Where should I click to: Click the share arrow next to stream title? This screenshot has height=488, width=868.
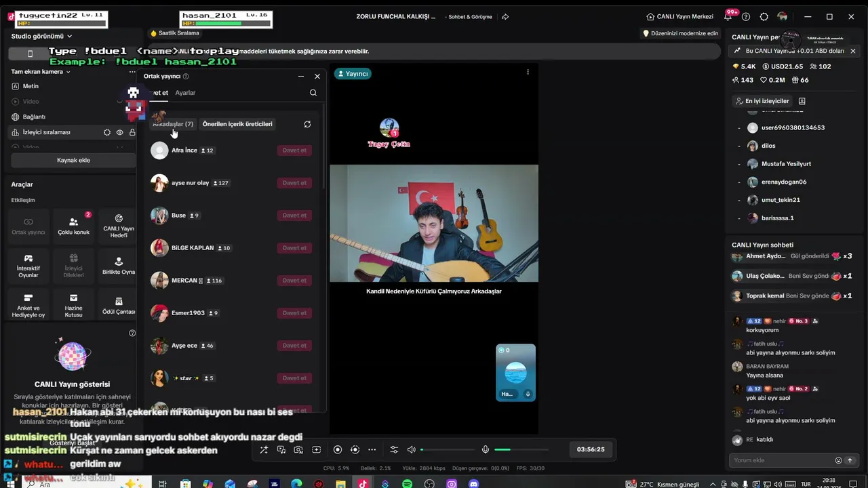click(505, 16)
